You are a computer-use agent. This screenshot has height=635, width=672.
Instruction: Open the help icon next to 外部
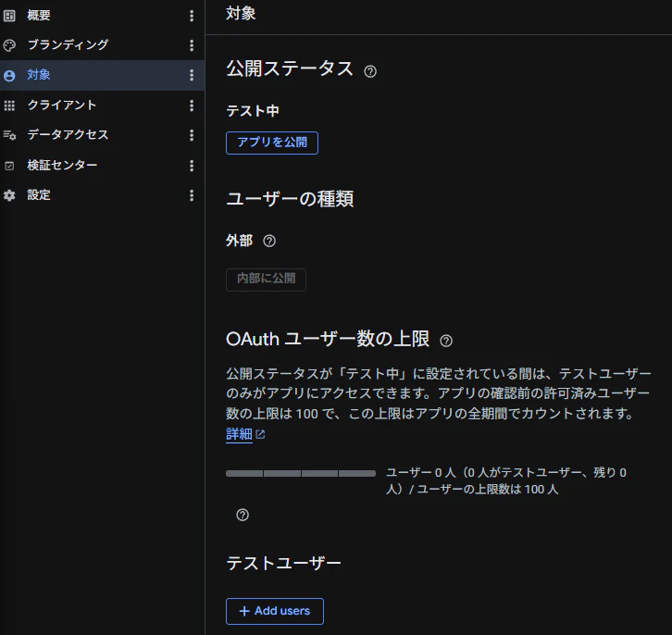coord(269,241)
